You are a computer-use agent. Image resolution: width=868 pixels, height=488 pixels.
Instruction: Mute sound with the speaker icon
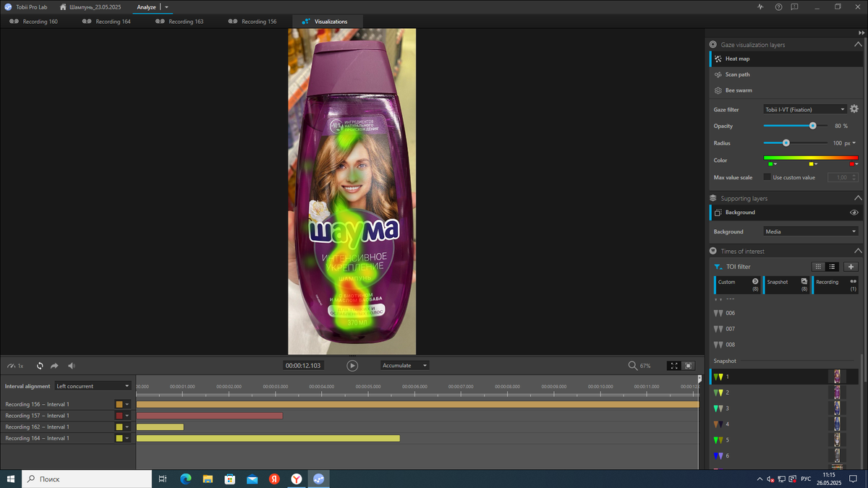72,366
